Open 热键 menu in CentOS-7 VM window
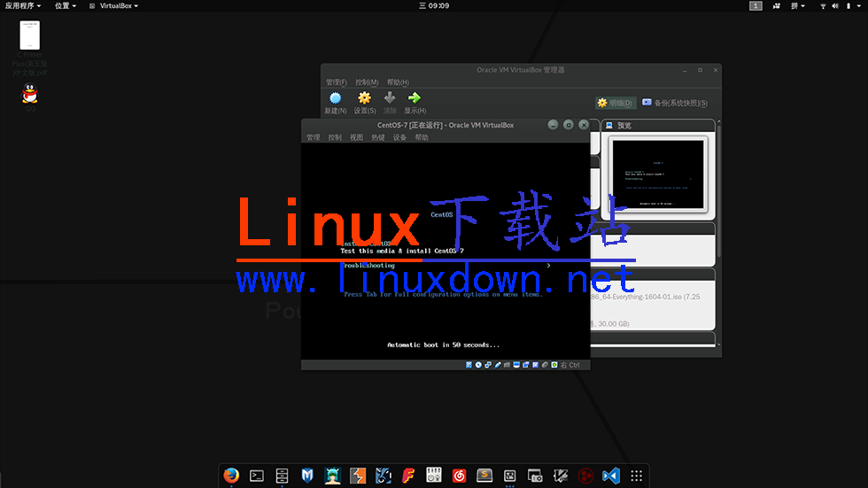 click(x=378, y=137)
